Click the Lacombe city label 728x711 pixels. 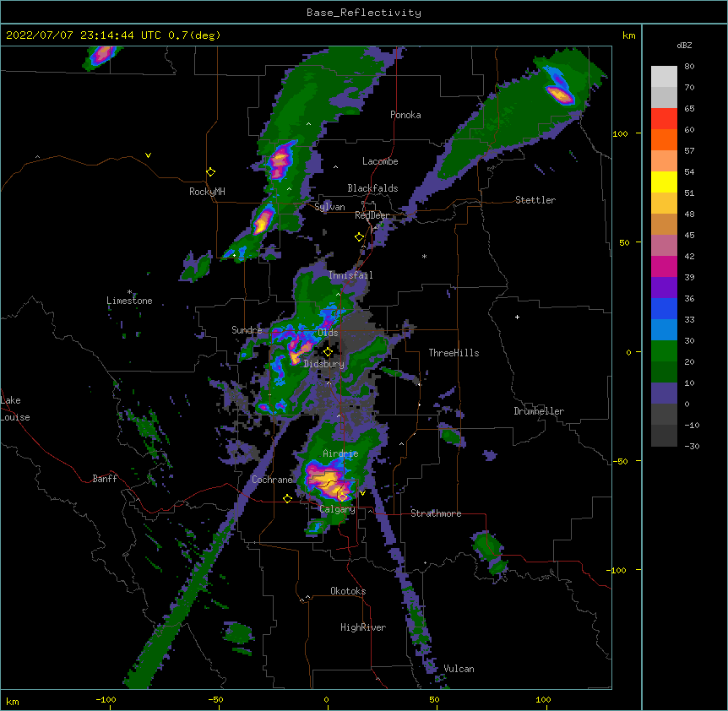tap(380, 161)
